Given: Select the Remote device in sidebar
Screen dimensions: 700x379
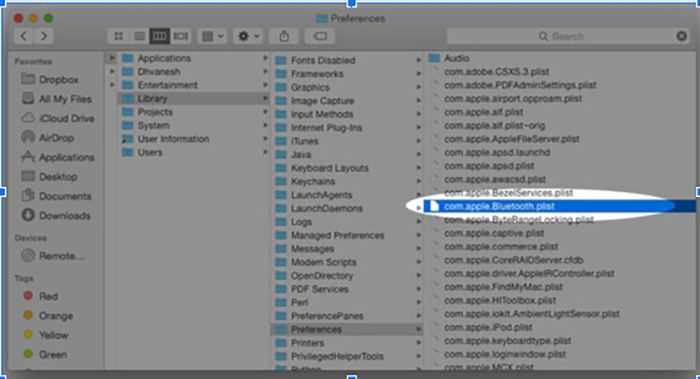Looking at the screenshot, I should 53,256.
